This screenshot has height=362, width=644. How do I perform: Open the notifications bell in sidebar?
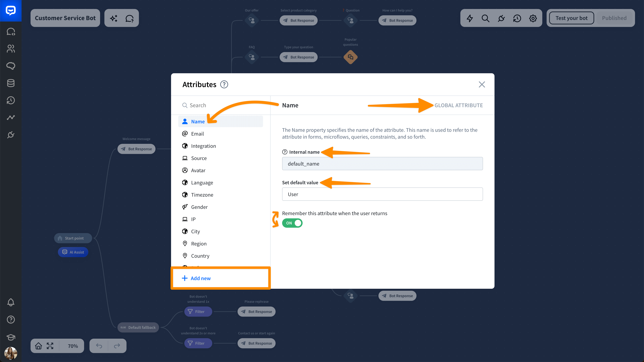tap(11, 302)
